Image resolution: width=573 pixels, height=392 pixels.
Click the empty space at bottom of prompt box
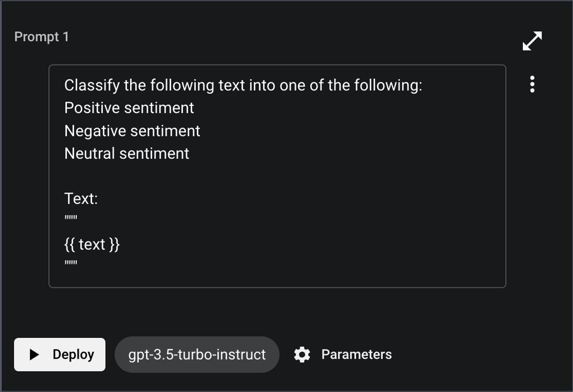(x=277, y=277)
